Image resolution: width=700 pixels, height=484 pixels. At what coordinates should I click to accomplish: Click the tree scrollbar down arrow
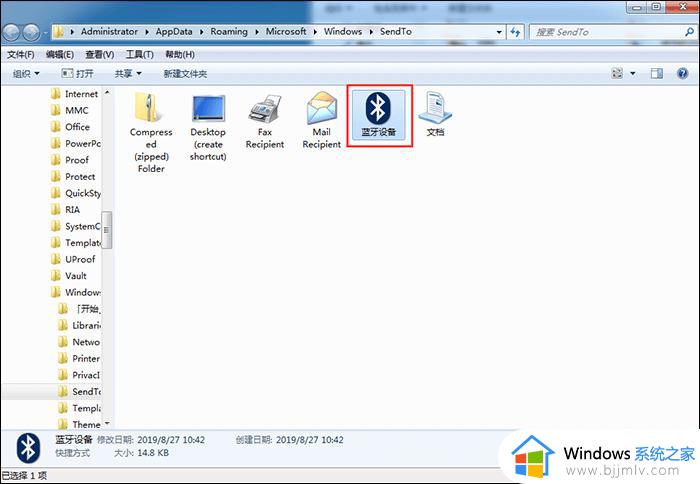(x=107, y=423)
